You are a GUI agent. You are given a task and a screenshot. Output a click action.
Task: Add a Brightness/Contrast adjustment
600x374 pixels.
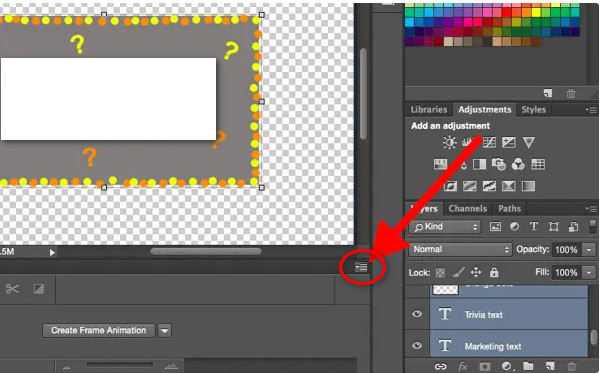pos(450,142)
